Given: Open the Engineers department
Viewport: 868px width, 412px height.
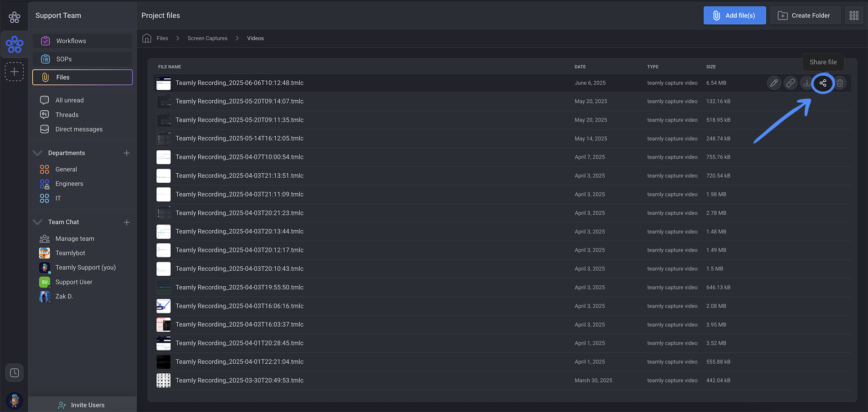Looking at the screenshot, I should click(x=69, y=184).
